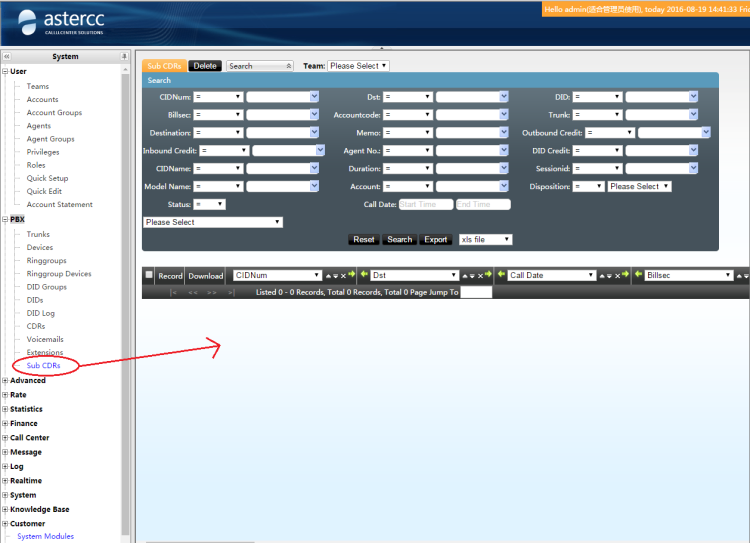
Task: Select the Sub CDRs tab
Action: (x=164, y=66)
